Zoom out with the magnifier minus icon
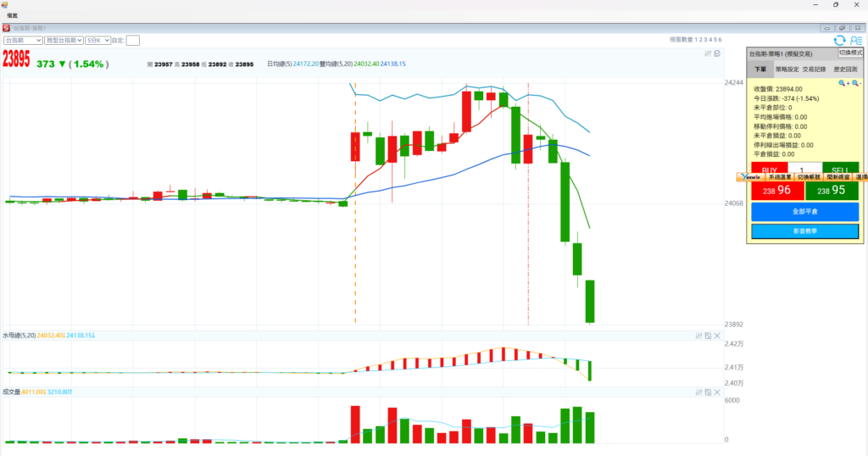The height and width of the screenshot is (456, 868). click(856, 83)
